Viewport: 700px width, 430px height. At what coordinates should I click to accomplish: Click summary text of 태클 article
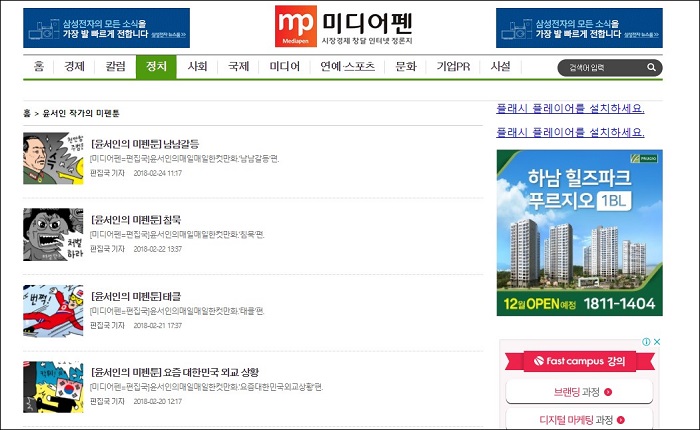pyautogui.click(x=177, y=311)
